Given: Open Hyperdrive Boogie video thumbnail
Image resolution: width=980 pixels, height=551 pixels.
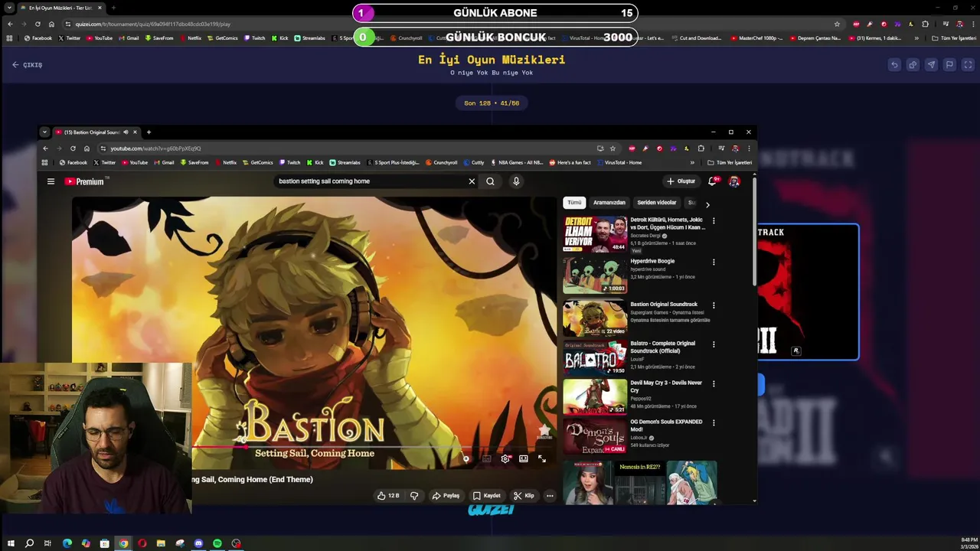Looking at the screenshot, I should click(595, 275).
